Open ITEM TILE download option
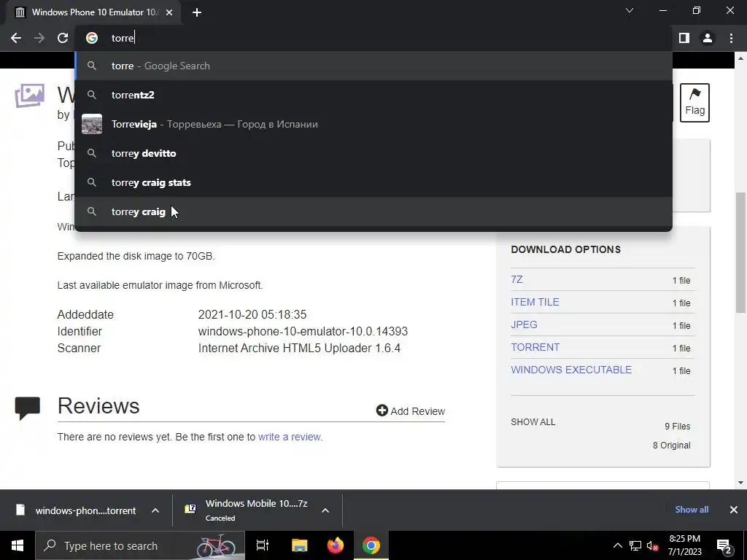The width and height of the screenshot is (747, 560). pyautogui.click(x=535, y=302)
